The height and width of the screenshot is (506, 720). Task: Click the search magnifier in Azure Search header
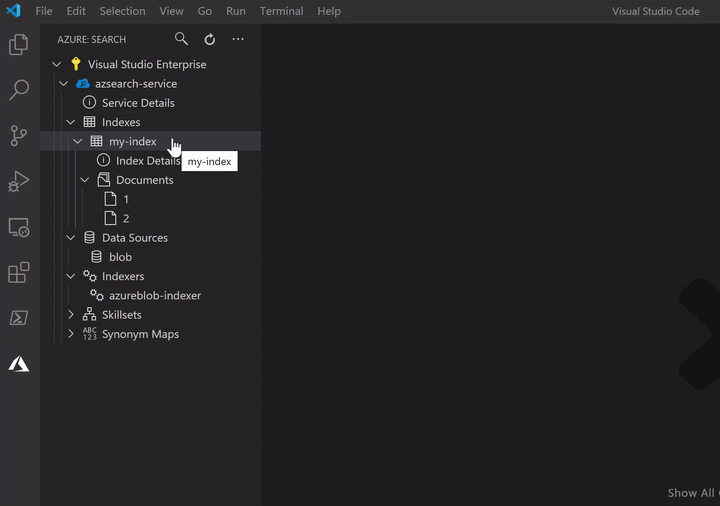pyautogui.click(x=181, y=39)
